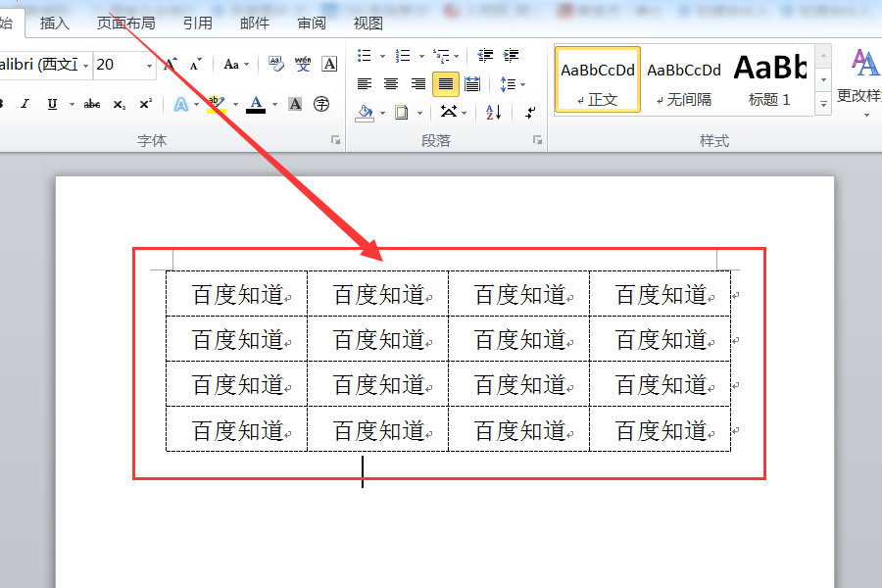
Task: Open the 邮件 tab
Action: [x=255, y=24]
